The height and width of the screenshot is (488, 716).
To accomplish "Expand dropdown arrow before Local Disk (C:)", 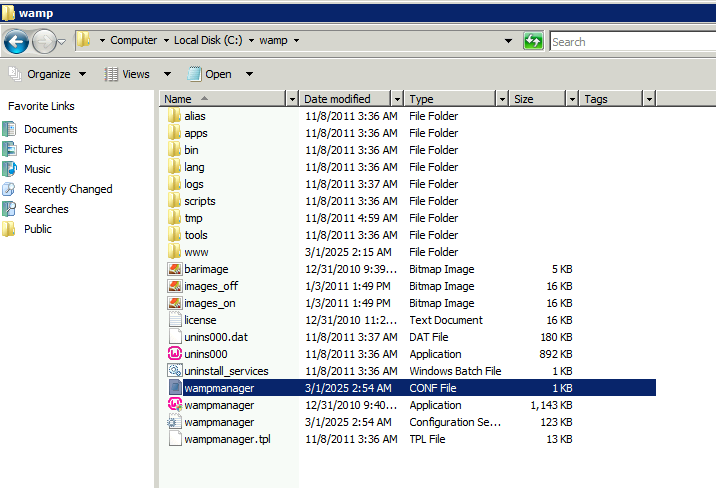I will pos(165,40).
